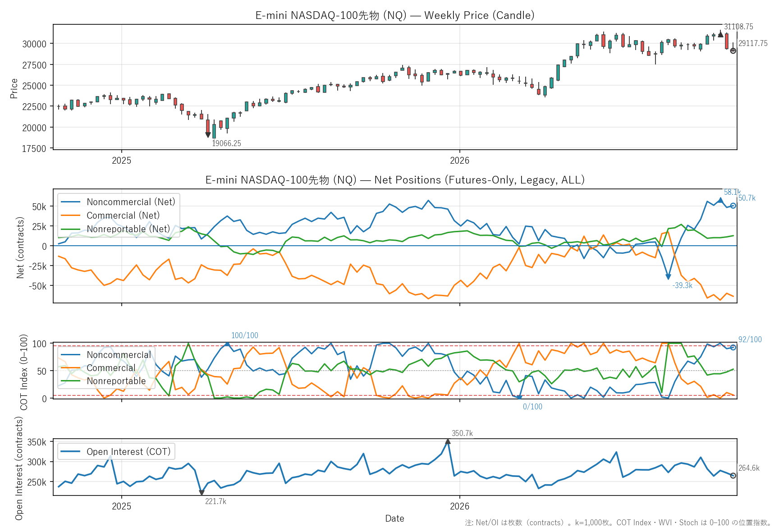779x532 pixels.
Task: Select Commercial (Net) legend entry
Action: click(110, 216)
